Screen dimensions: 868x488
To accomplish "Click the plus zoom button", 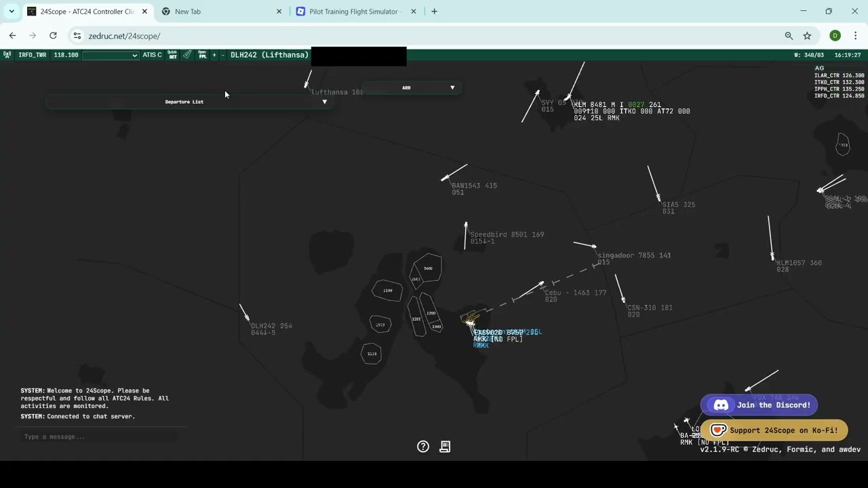I will [x=214, y=55].
